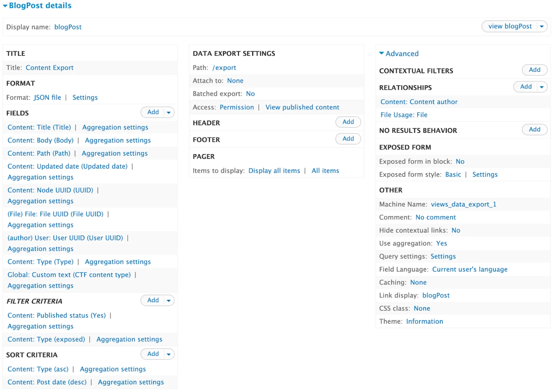Change Batched export No setting
Viewport: 552px width, 392px height.
pyautogui.click(x=250, y=94)
